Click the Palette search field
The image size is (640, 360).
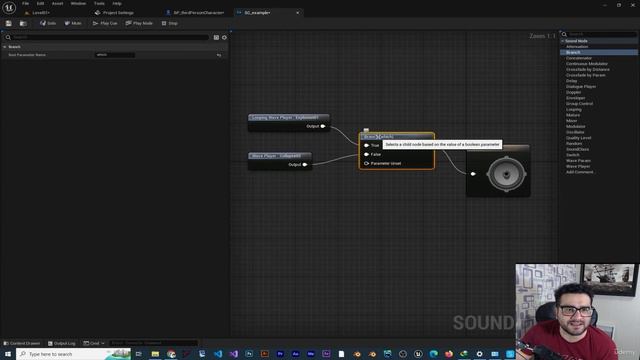pos(598,34)
